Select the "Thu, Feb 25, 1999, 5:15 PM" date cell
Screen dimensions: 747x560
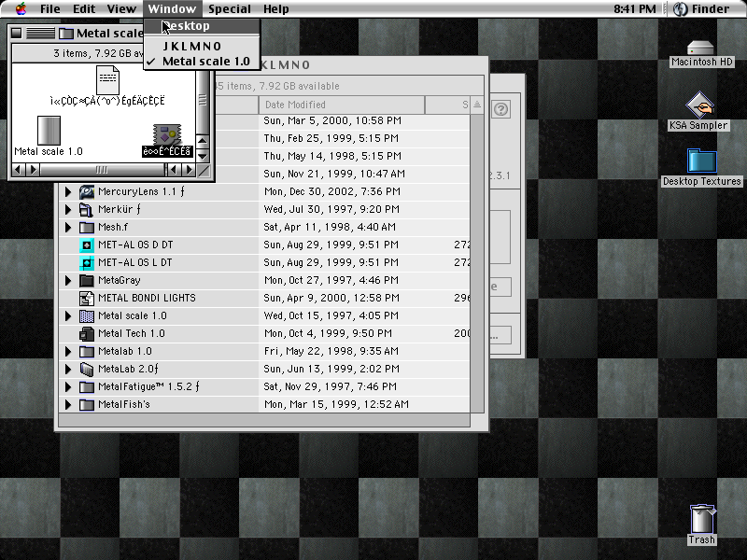click(331, 138)
